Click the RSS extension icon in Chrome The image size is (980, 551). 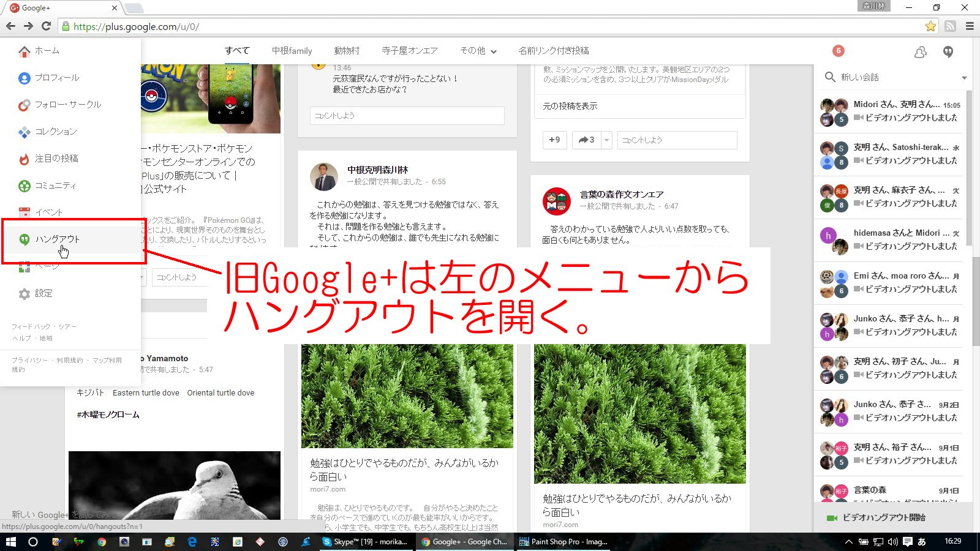pos(950,26)
